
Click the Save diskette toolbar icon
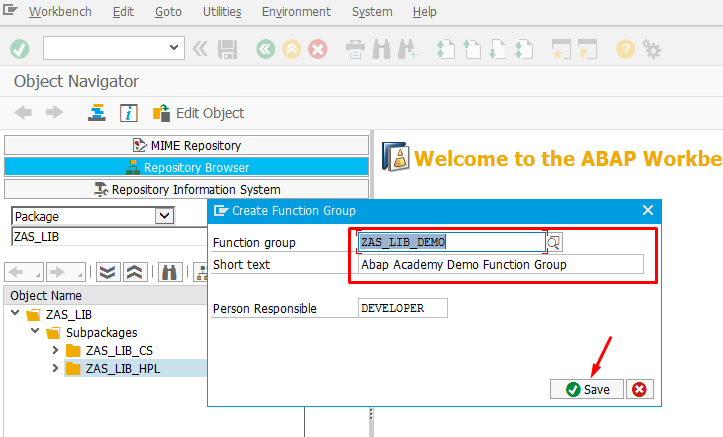pos(227,49)
